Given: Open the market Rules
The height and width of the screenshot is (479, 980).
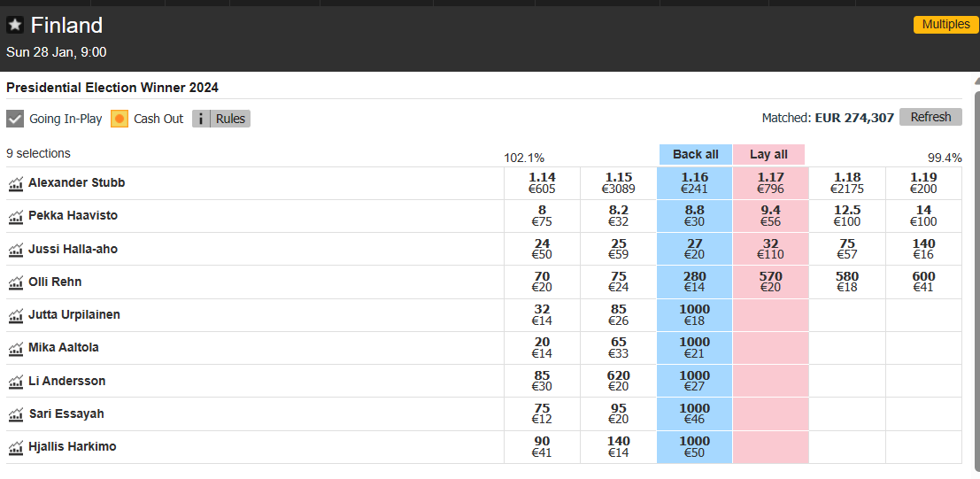Looking at the screenshot, I should 230,119.
